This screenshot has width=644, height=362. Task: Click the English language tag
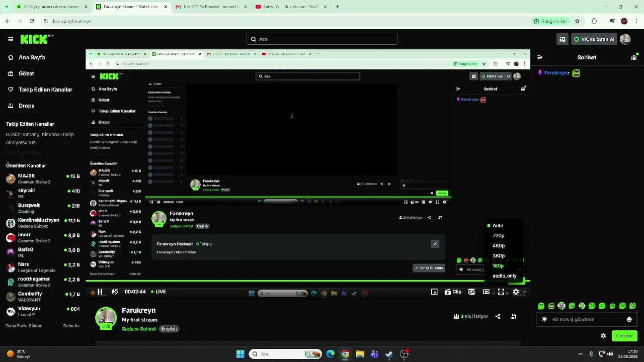tap(169, 329)
